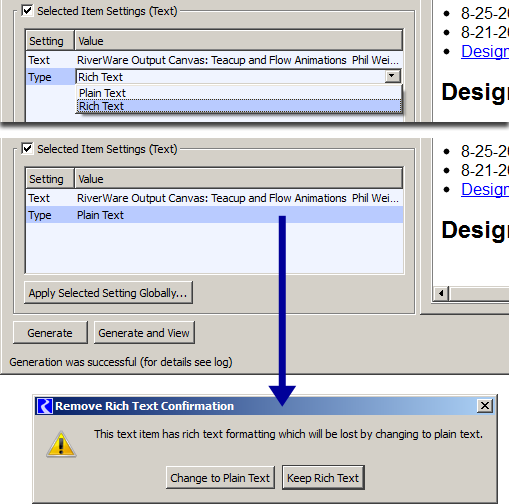The height and width of the screenshot is (504, 509).
Task: Click the preview scroll-left arrow
Action: [441, 293]
